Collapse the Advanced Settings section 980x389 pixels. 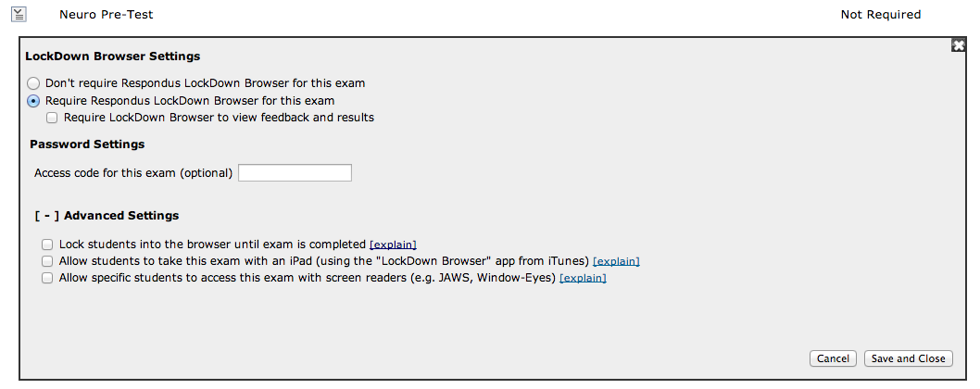pyautogui.click(x=47, y=216)
